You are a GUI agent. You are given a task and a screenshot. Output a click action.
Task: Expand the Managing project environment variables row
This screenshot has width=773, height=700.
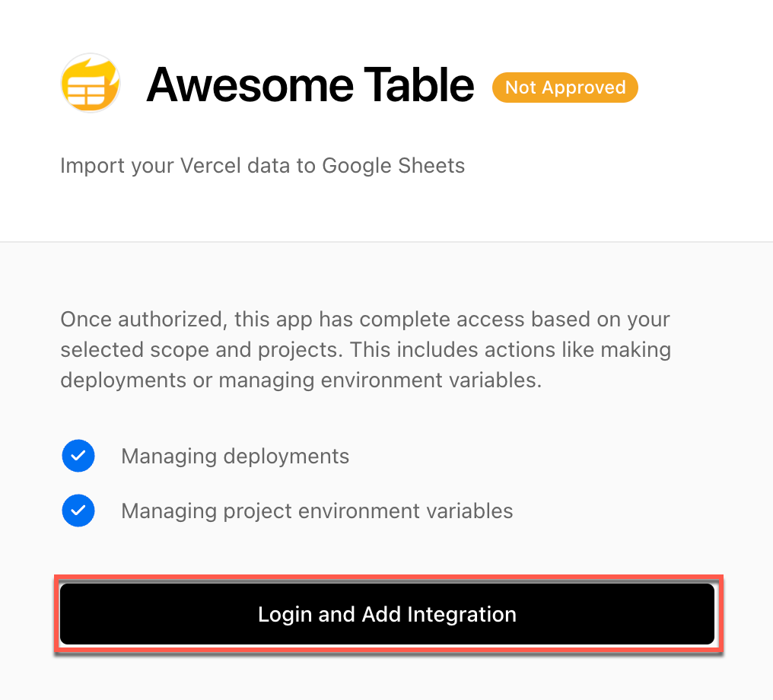coord(317,511)
